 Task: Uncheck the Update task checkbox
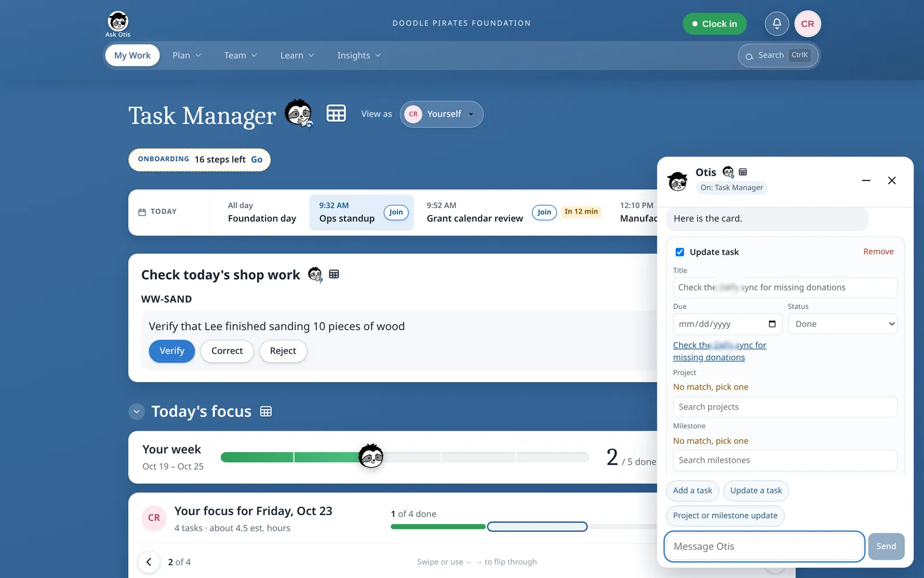(680, 252)
